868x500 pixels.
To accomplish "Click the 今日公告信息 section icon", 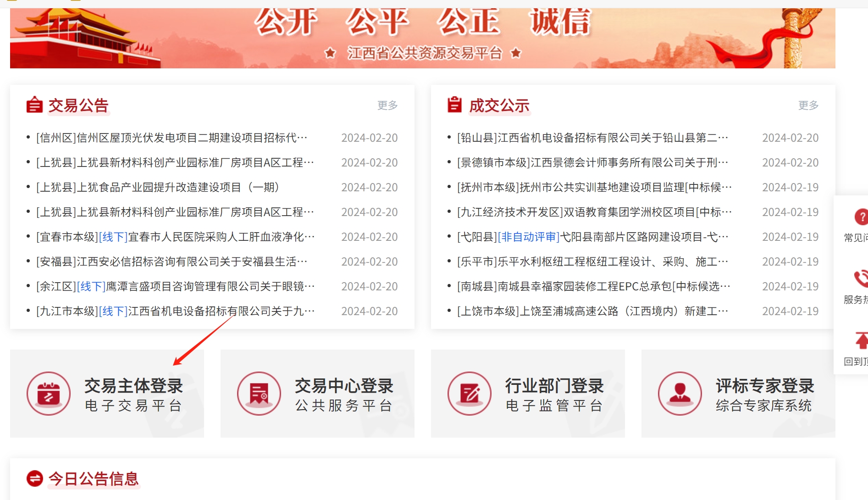I will [x=35, y=478].
